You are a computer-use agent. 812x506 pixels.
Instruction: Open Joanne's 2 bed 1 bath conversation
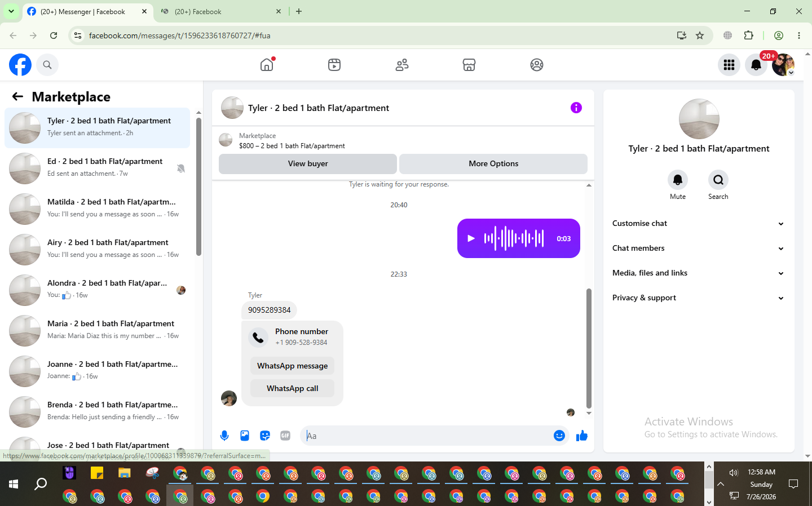[x=98, y=371]
